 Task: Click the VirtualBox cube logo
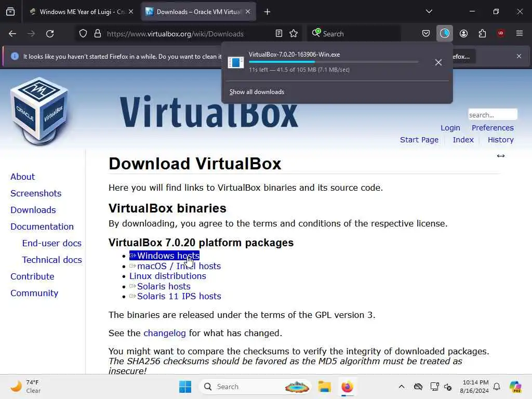pos(39,111)
